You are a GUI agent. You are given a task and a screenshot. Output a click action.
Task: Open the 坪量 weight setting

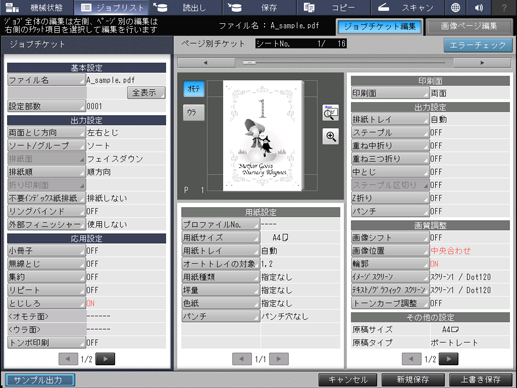pos(220,290)
